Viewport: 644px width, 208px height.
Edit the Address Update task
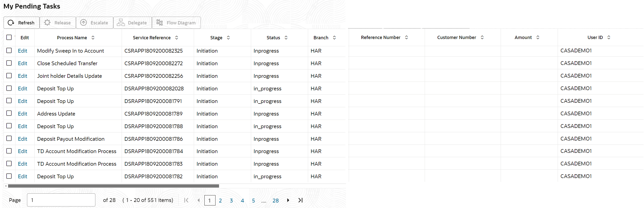coord(22,114)
